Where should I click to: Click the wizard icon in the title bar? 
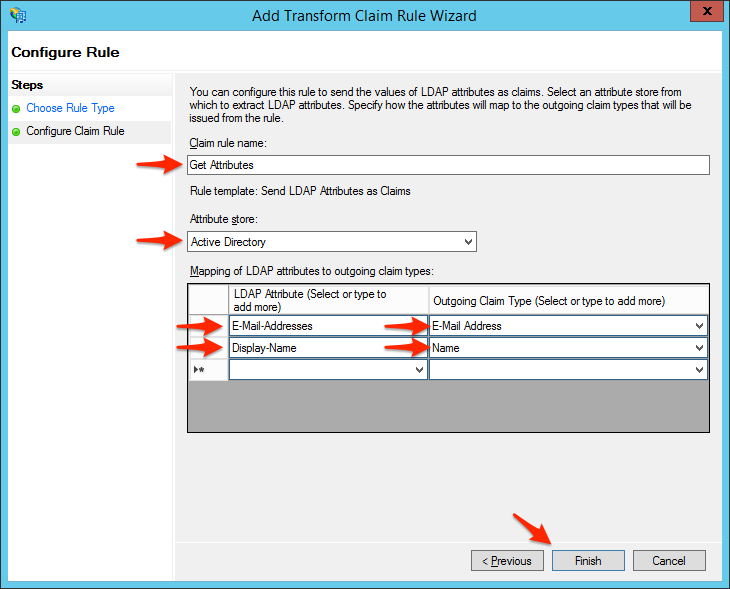18,15
